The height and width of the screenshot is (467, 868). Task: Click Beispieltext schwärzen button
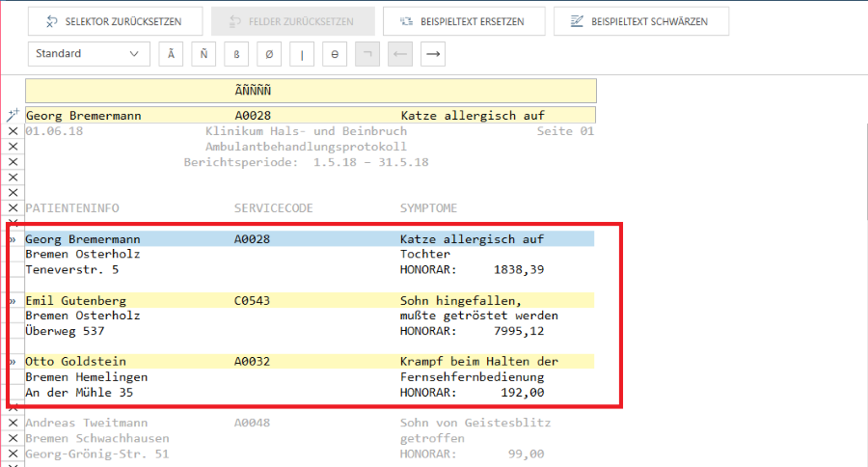647,21
